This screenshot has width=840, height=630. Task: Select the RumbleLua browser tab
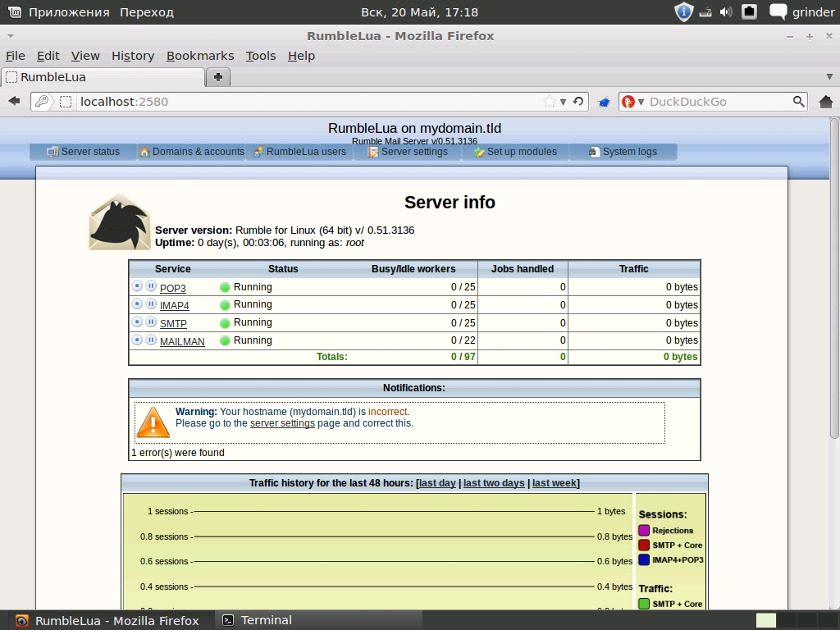tap(103, 77)
